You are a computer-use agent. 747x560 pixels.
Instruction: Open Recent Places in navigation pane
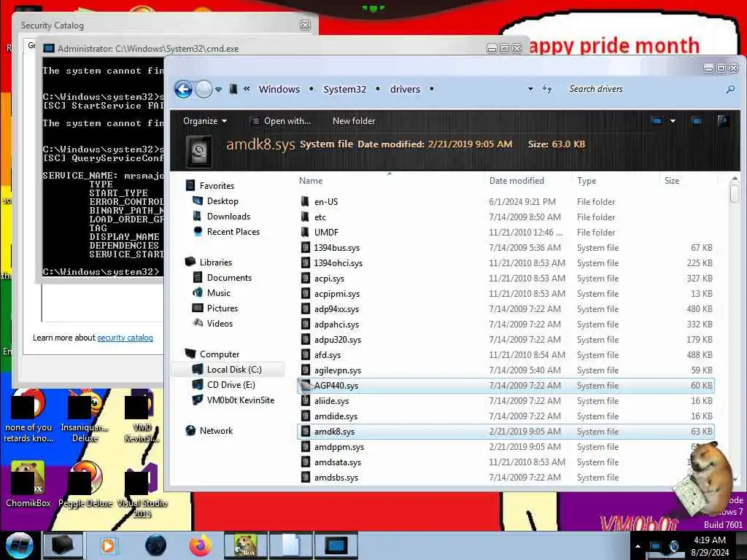[x=233, y=231]
